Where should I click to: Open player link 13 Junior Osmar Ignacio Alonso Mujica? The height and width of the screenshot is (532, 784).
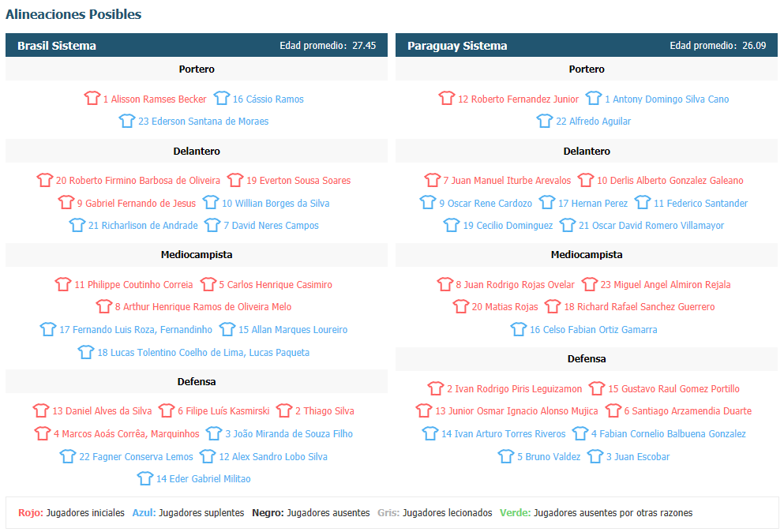516,411
